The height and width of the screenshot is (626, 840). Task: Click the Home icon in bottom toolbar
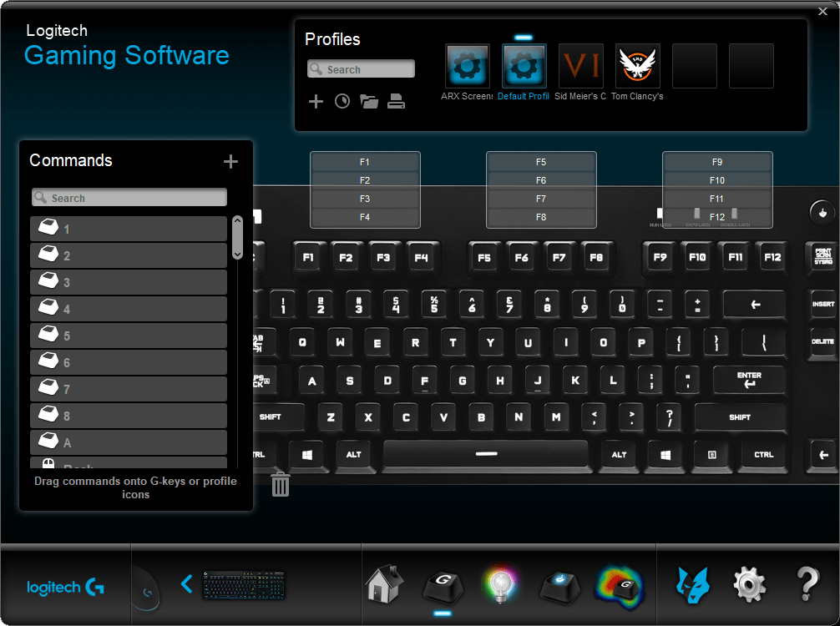coord(385,584)
